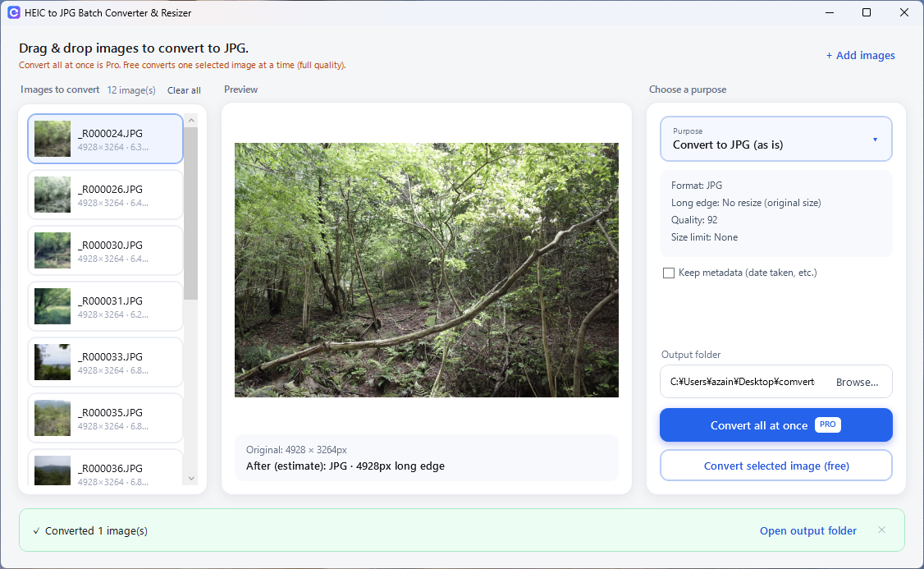Screen dimensions: 924x569
Task: Click the Purpose dropdown arrow
Action: [875, 140]
